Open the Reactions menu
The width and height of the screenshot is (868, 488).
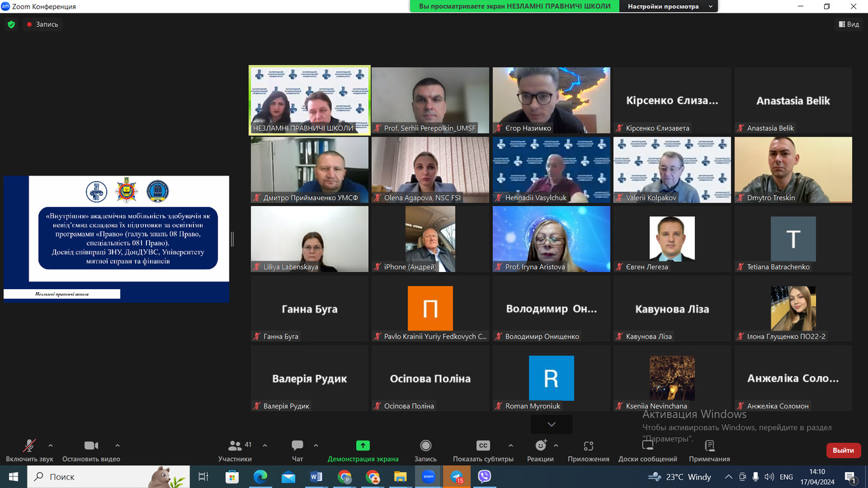click(541, 451)
